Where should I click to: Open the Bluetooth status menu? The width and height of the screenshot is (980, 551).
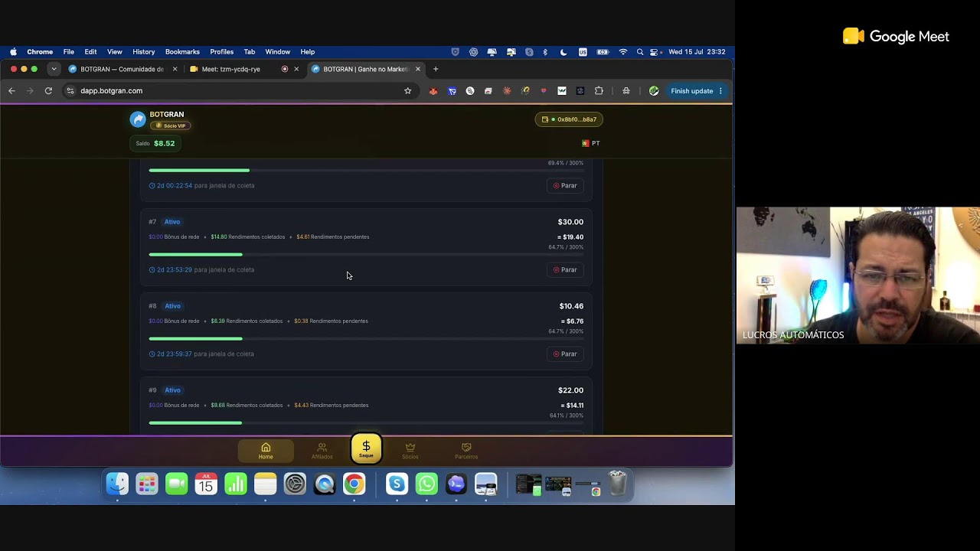[545, 52]
